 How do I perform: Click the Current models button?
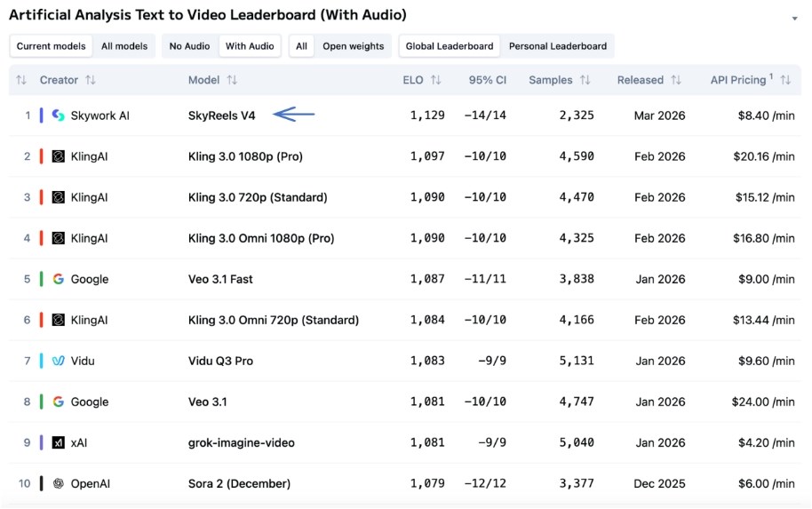pos(52,46)
